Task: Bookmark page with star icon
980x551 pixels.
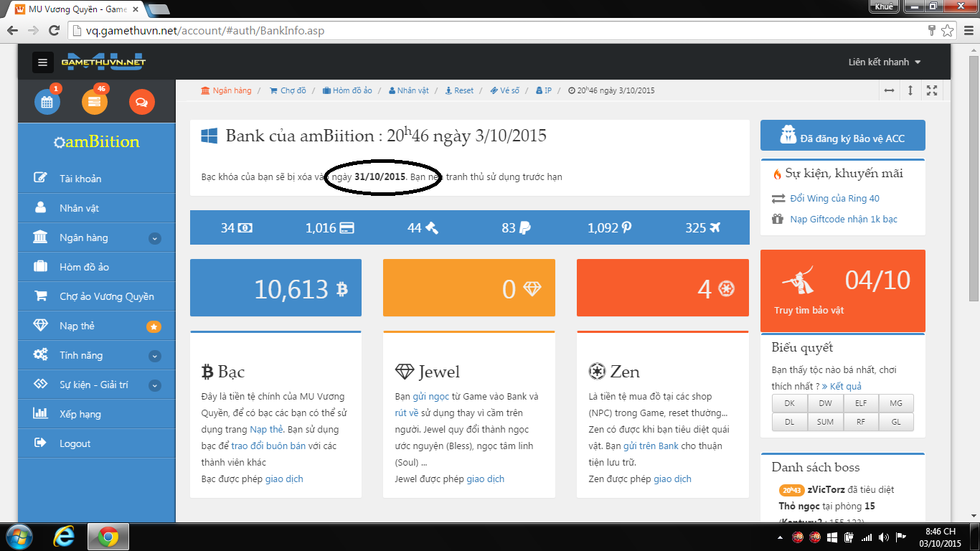Action: pos(948,31)
